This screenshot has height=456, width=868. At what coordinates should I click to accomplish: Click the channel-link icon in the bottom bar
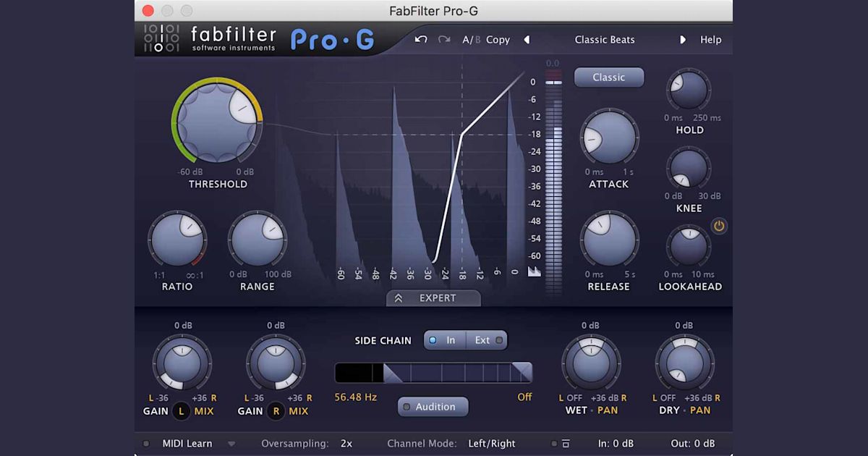pos(566,443)
